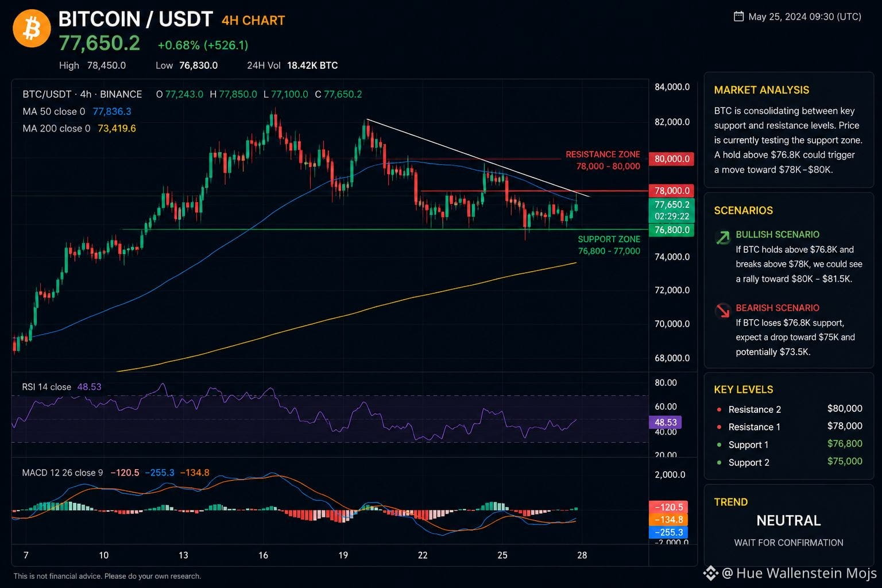
Task: Click the 70,000.0 price axis label
Action: 672,324
